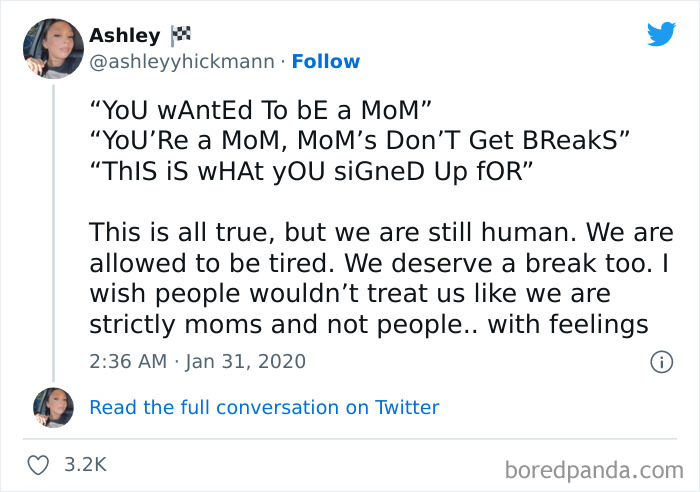The image size is (700, 492).
Task: Click small avatar beside Read the full conversation
Action: (x=53, y=408)
